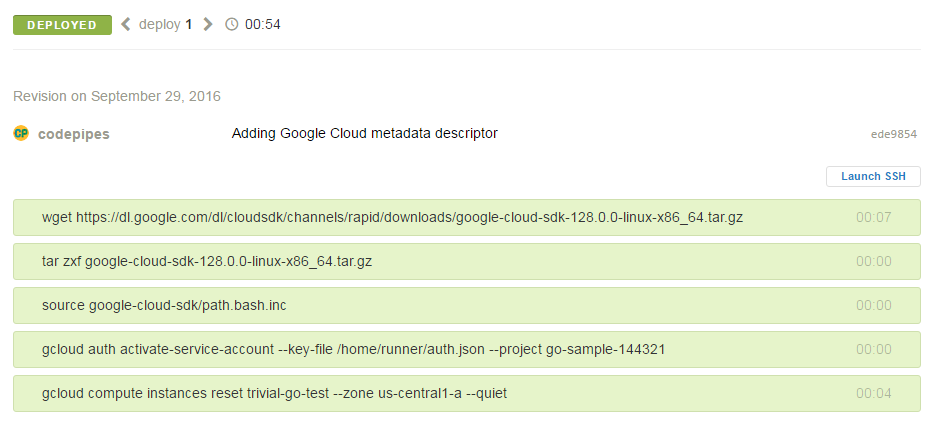The width and height of the screenshot is (934, 432).
Task: Click the 00:00 duration of the tar step
Action: point(874,262)
